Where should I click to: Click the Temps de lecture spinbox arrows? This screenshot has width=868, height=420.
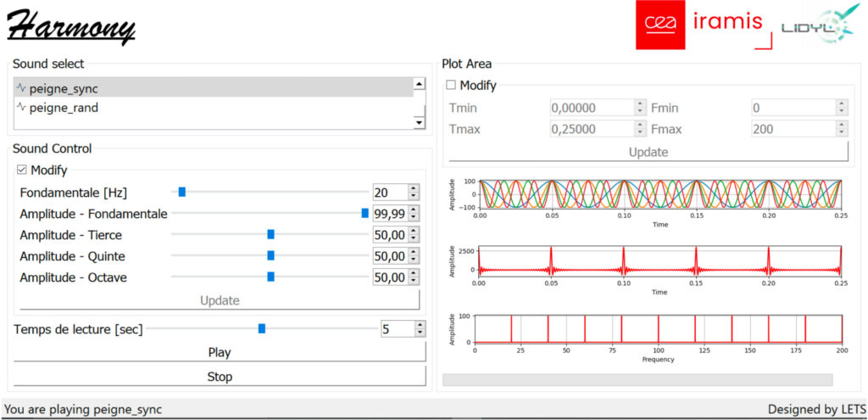click(x=420, y=328)
